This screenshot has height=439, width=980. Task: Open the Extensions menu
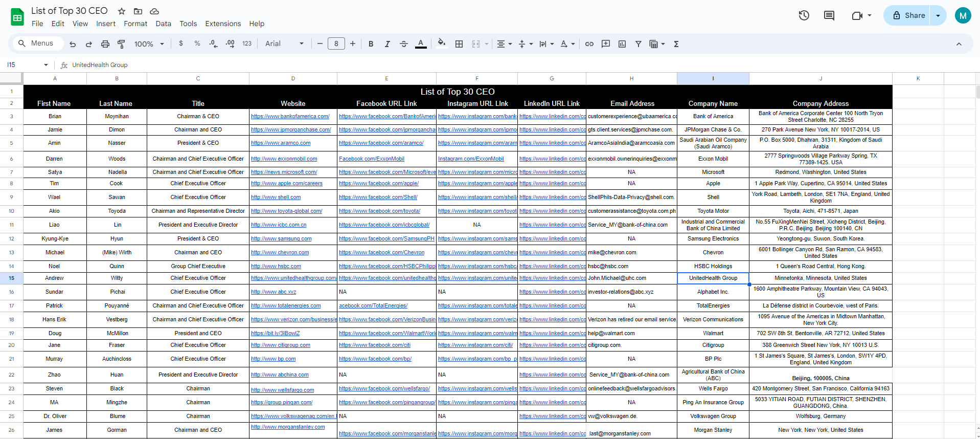pyautogui.click(x=223, y=24)
